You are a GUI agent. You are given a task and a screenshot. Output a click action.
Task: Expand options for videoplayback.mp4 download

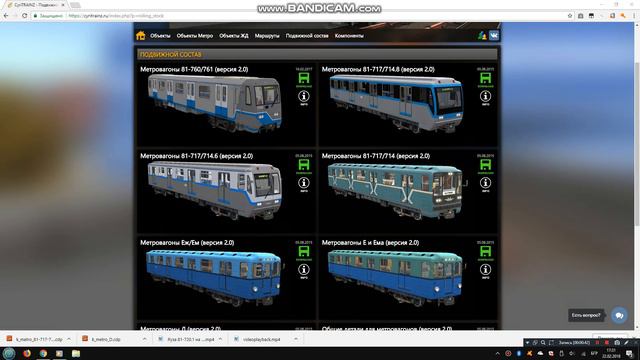296,339
